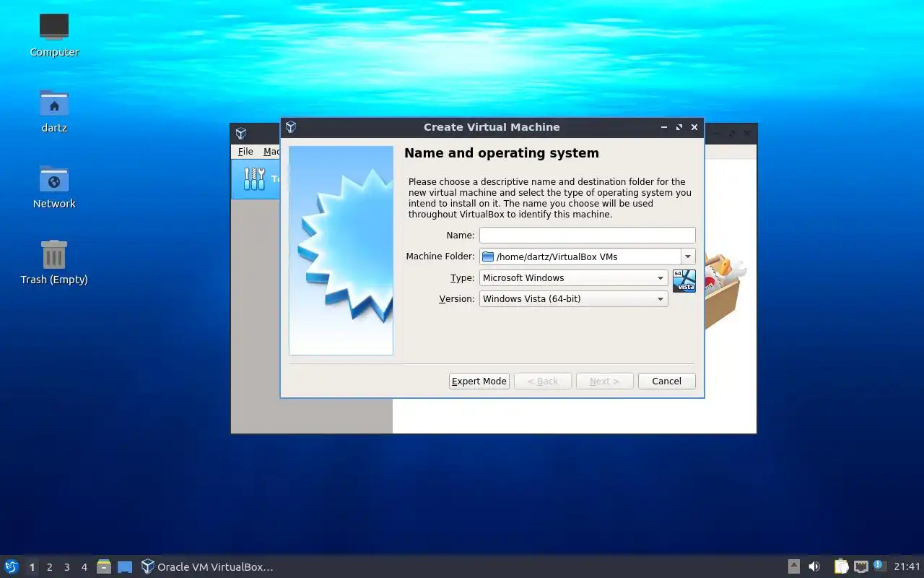
Task: Click the Expert Mode button
Action: [479, 381]
